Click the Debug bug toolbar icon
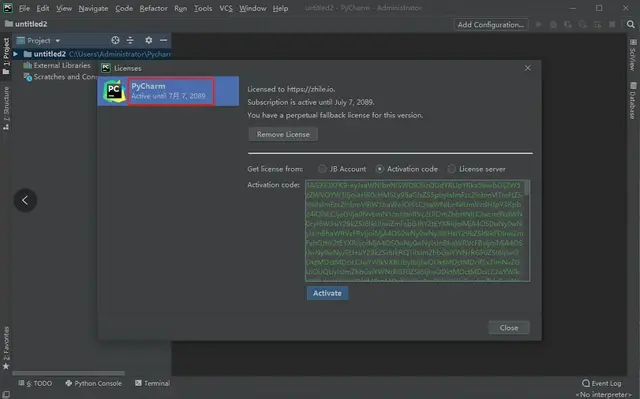Screen dimensions: 640x399 coord(553,24)
